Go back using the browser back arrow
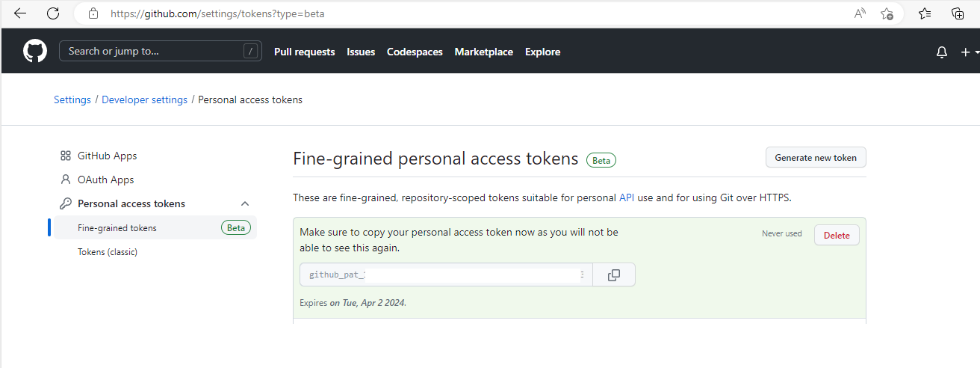Image resolution: width=980 pixels, height=368 pixels. coord(20,13)
